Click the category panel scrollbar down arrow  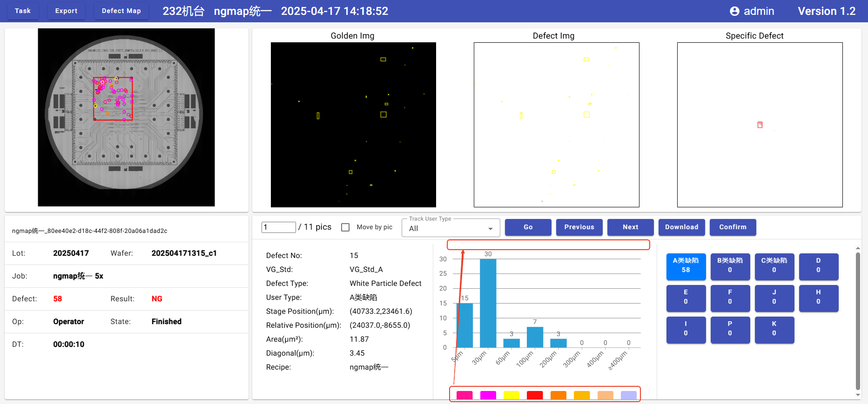858,395
